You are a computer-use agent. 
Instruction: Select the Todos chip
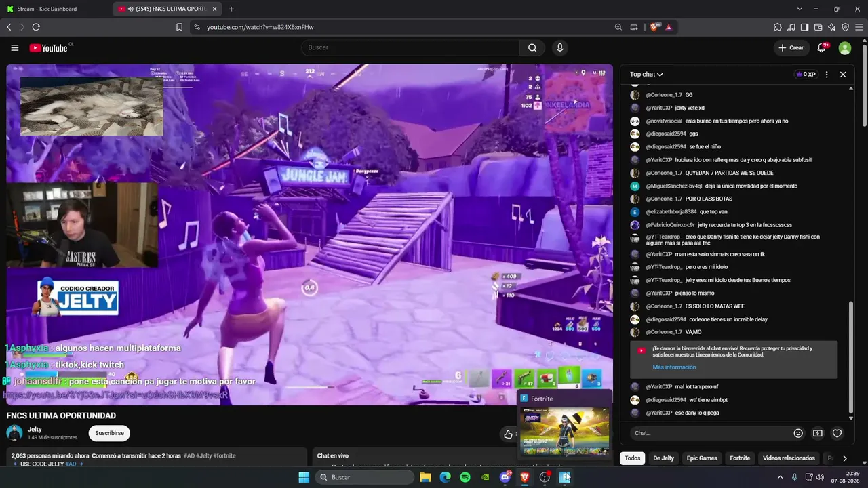point(633,458)
